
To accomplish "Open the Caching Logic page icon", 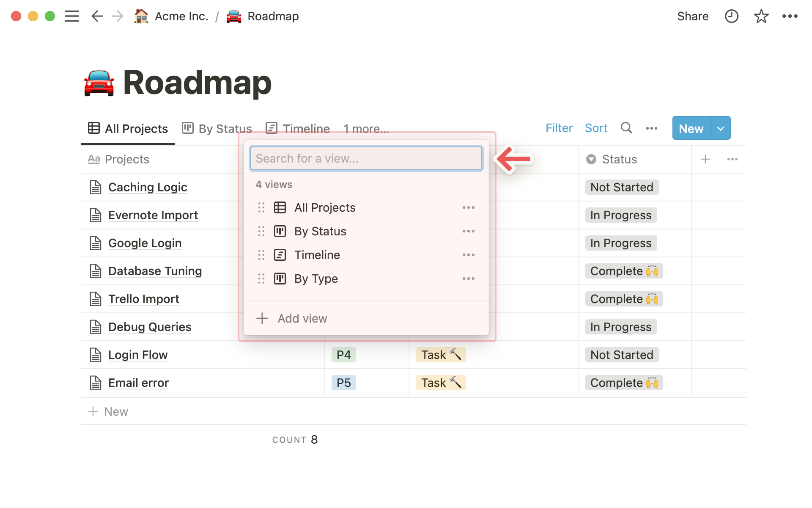I will [96, 187].
